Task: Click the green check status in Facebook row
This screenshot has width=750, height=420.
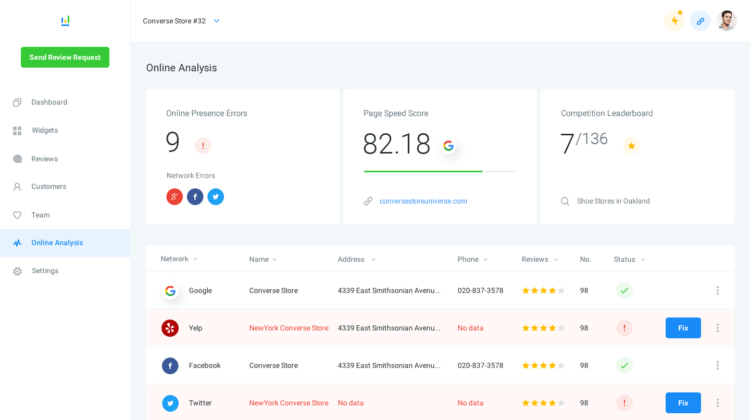Action: point(624,365)
